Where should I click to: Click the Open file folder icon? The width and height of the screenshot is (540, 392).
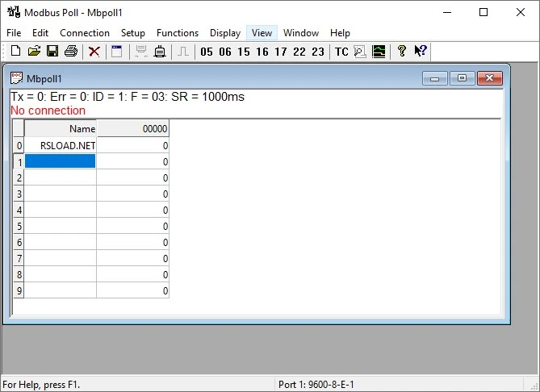click(34, 52)
